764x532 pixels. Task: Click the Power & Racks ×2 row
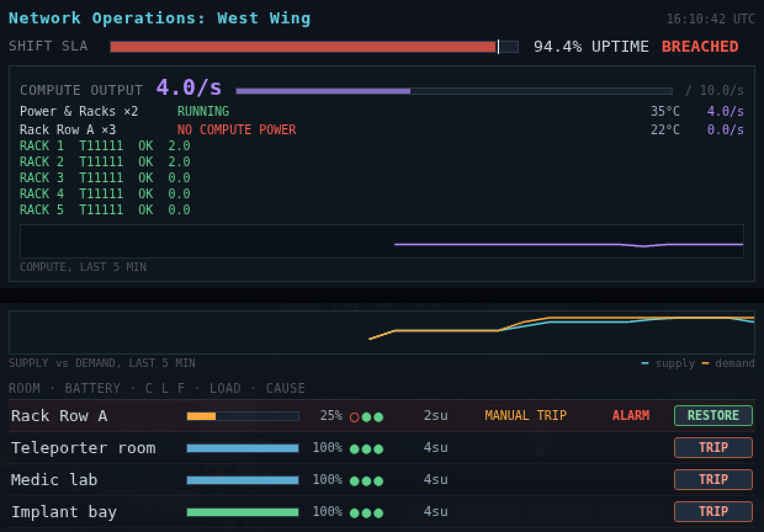point(381,111)
